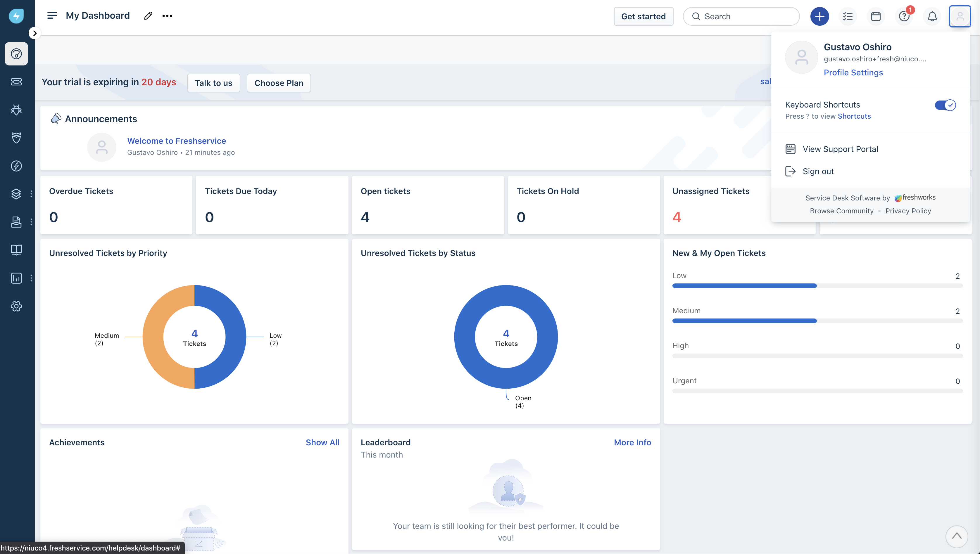Click pencil icon to edit dashboard
The image size is (980, 554).
[x=148, y=15]
